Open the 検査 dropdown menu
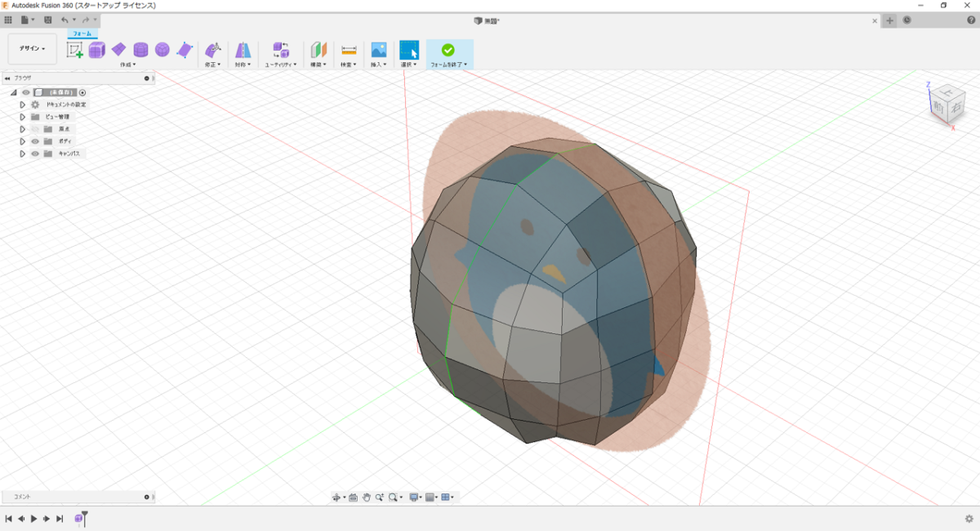Image resolution: width=980 pixels, height=531 pixels. pos(349,64)
